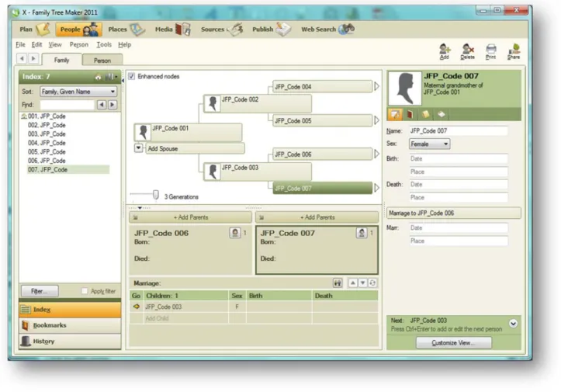Screen dimensions: 561x392
Task: Click the spouses icon in JFP_Code 007 card
Action: click(x=362, y=233)
